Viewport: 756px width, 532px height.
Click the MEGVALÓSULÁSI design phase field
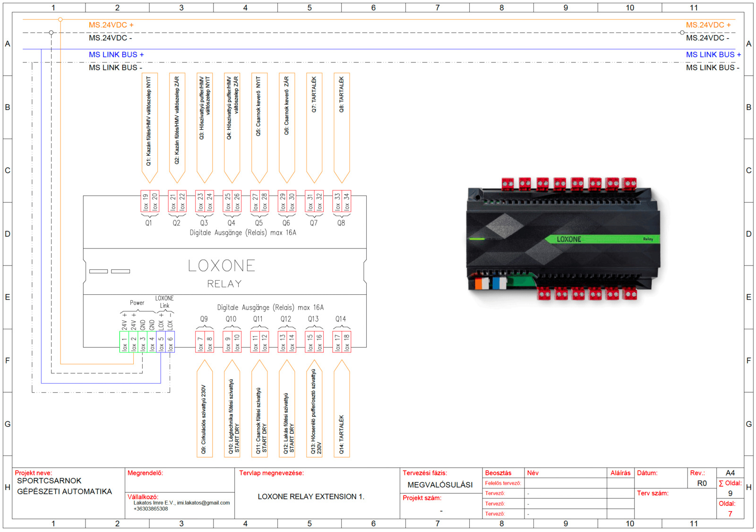click(x=440, y=485)
